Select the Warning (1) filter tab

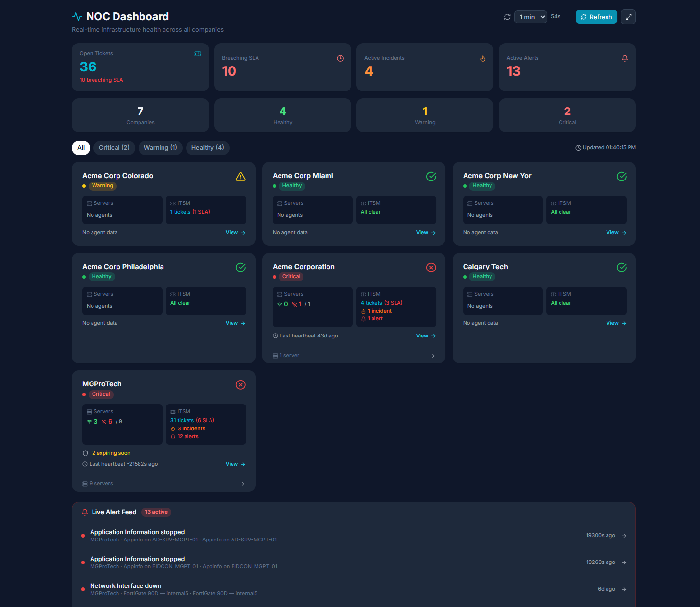click(160, 148)
